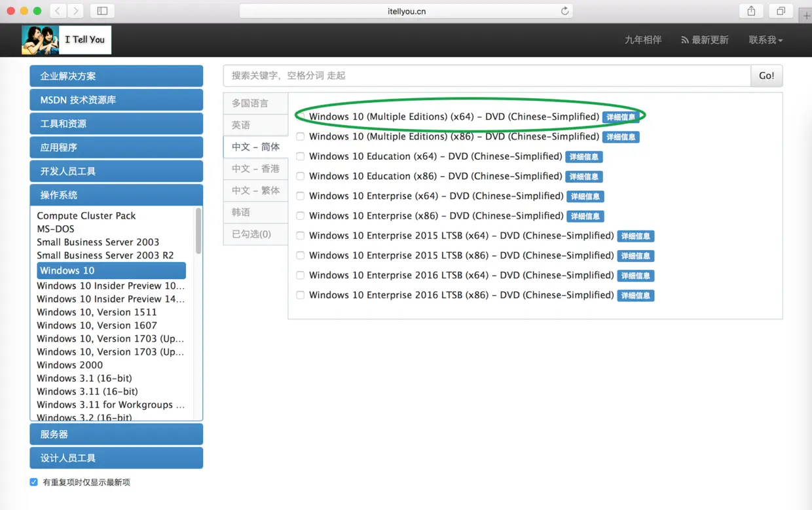Select the 中文 - 香港 language tab
The image size is (812, 510).
(255, 169)
